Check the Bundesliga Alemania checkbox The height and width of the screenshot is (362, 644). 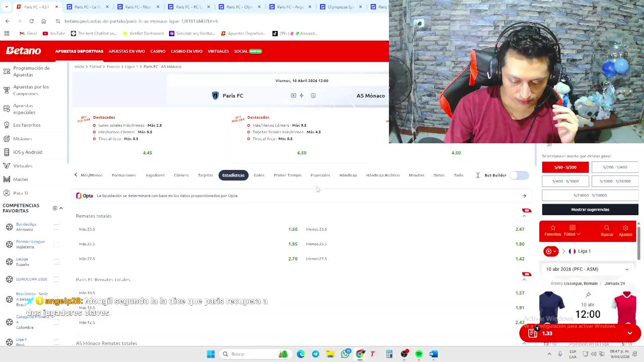click(56, 227)
